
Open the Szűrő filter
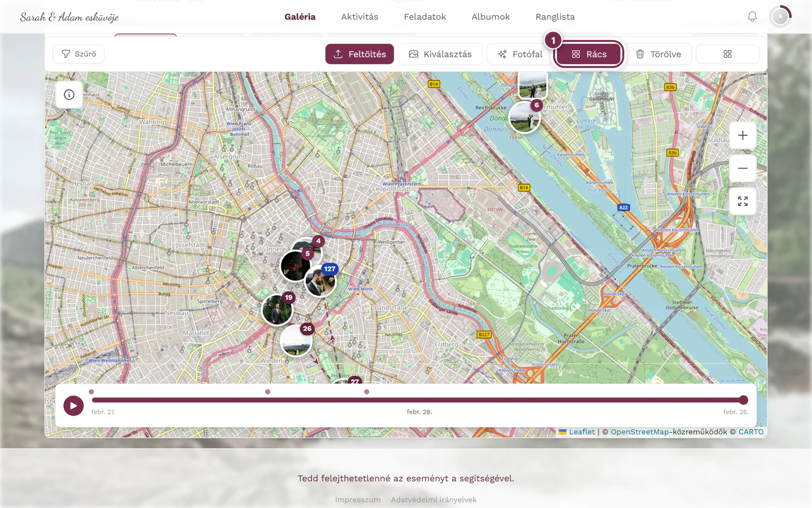79,54
